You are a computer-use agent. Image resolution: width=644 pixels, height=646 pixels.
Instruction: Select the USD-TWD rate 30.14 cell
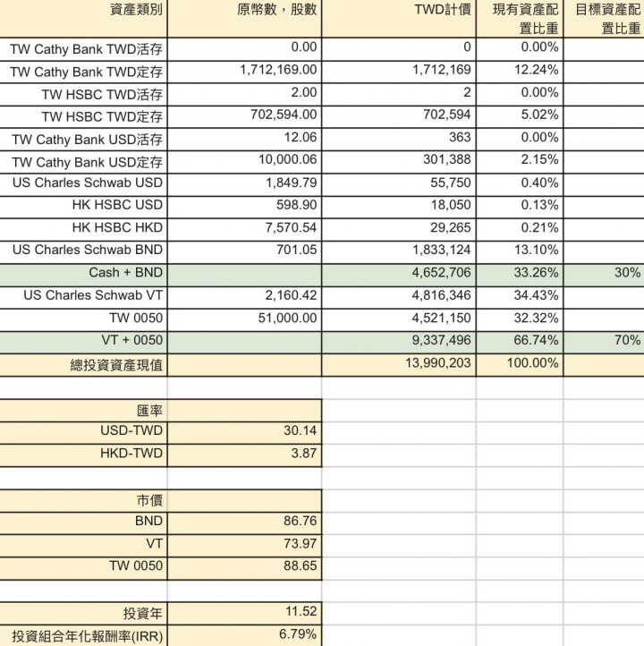pos(244,432)
